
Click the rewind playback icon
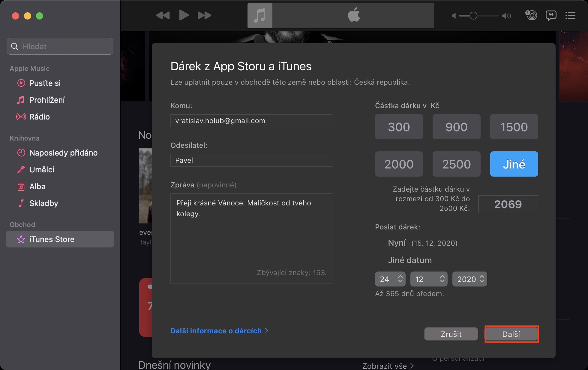pyautogui.click(x=163, y=15)
